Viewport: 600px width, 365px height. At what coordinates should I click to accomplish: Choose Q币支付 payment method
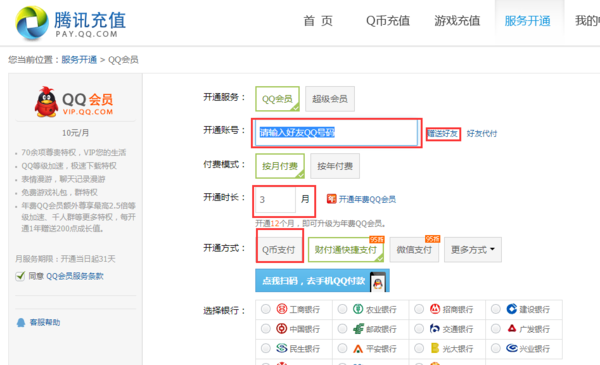[x=279, y=249]
